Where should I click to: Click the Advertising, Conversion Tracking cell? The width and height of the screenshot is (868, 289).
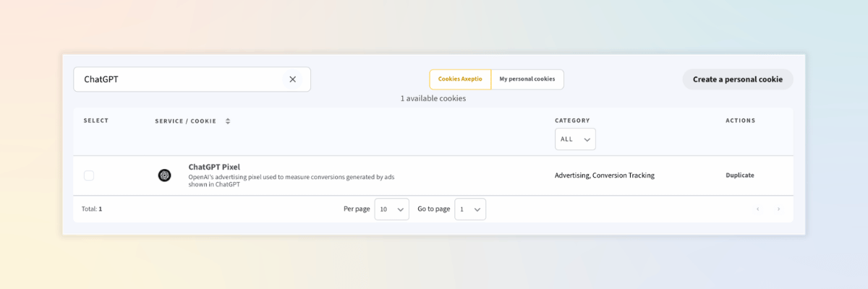point(605,176)
